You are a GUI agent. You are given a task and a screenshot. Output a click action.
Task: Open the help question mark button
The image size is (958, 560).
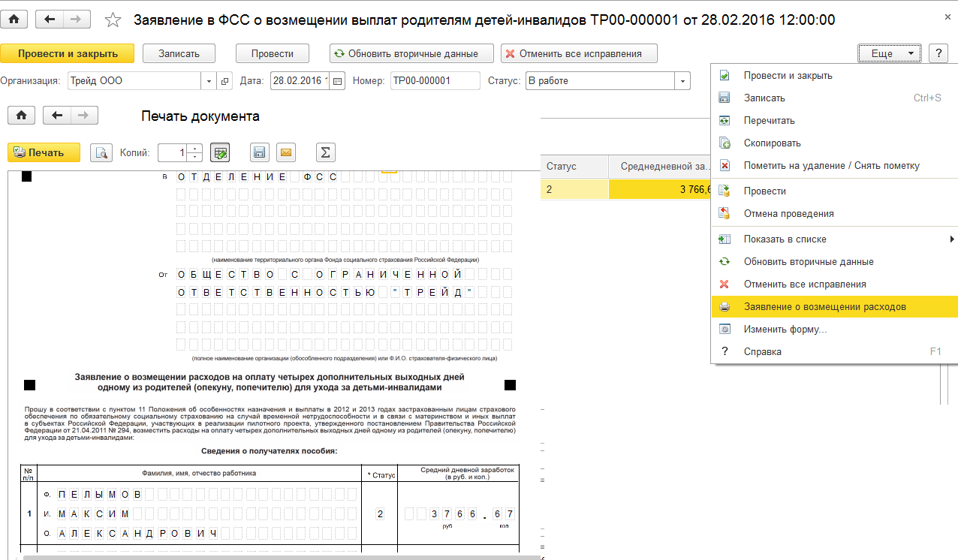click(938, 53)
